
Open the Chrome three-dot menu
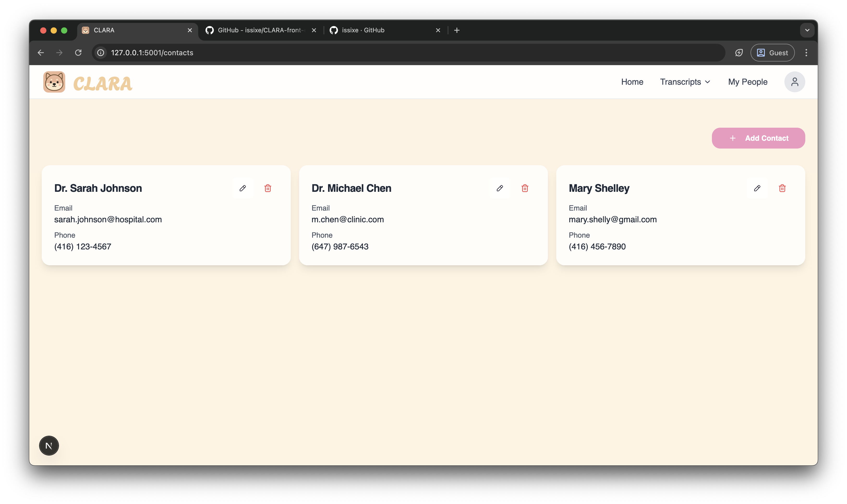(806, 53)
